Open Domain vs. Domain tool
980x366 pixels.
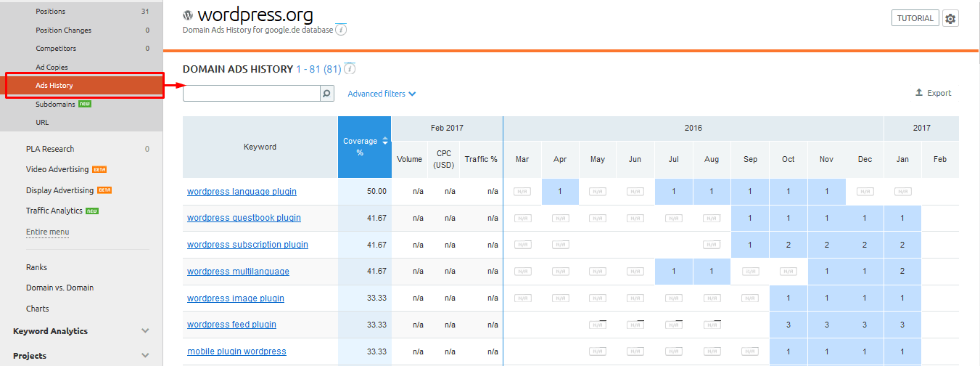coord(59,288)
